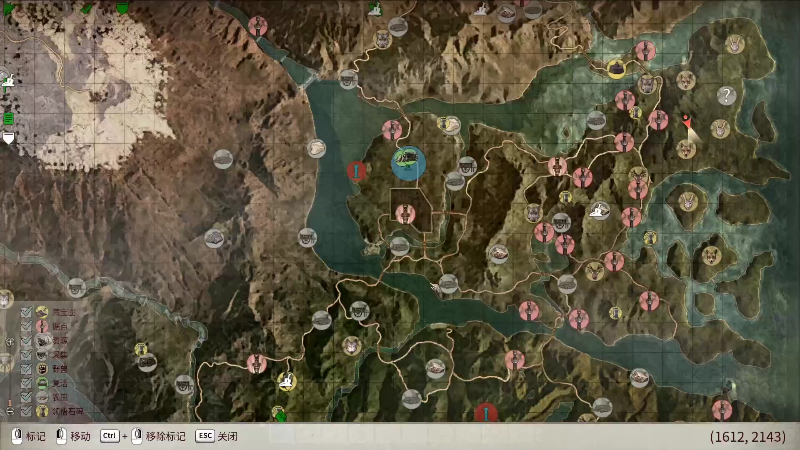
Task: Toggle the treasure-map legend checkbox
Action: click(27, 312)
